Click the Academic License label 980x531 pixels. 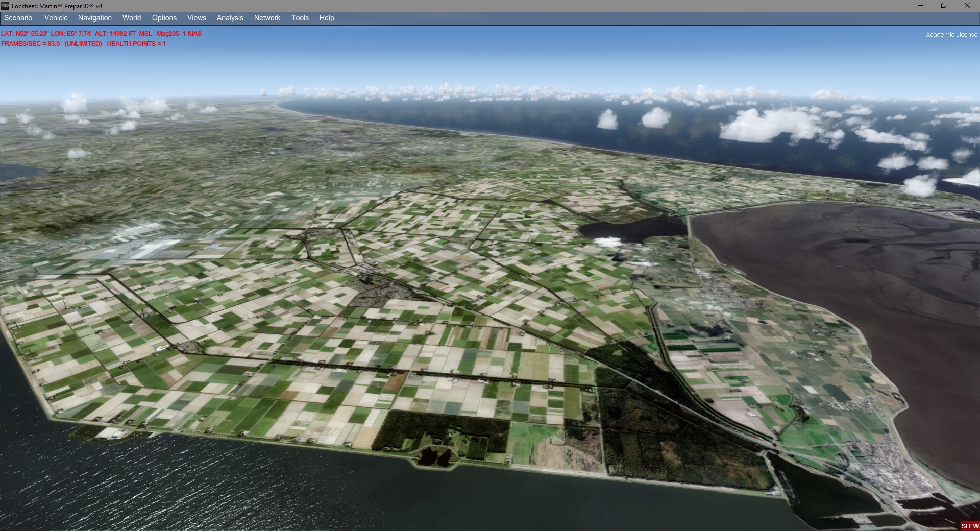[x=951, y=35]
